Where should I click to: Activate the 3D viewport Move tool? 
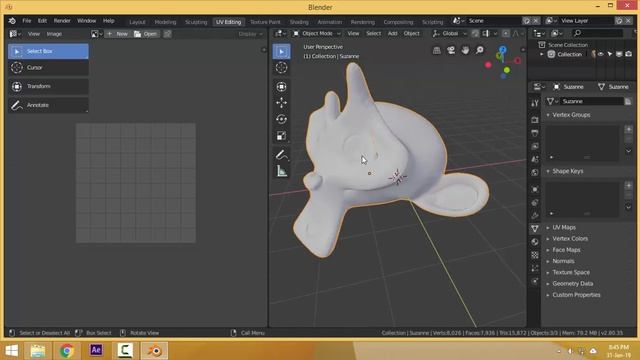click(x=281, y=103)
